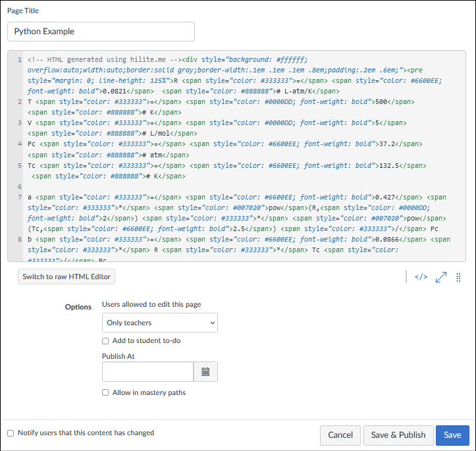Click into the Page Title field
Viewport: 476px width, 451px height.
click(x=101, y=32)
